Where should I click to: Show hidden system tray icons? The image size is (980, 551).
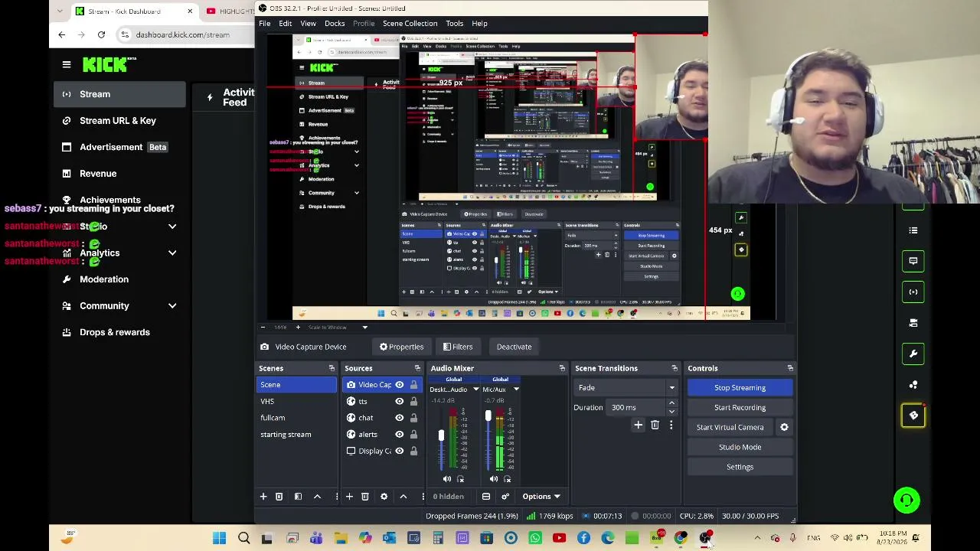click(x=757, y=538)
